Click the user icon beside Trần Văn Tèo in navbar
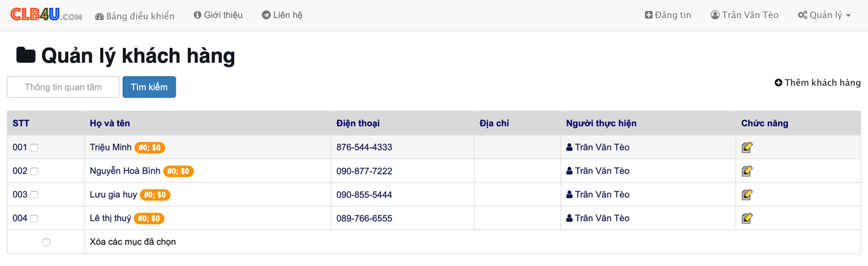Image resolution: width=868 pixels, height=266 pixels. coord(715,15)
